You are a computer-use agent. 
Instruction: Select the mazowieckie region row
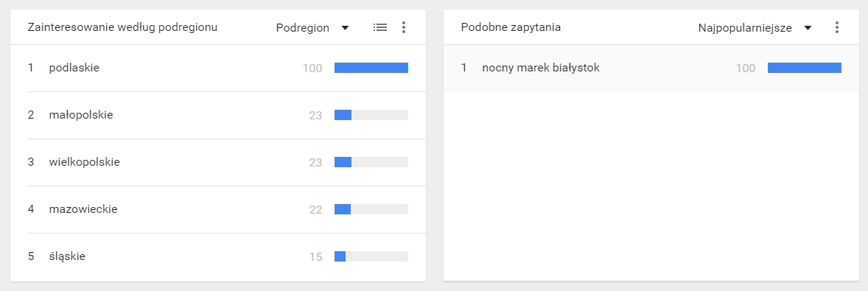click(x=218, y=209)
